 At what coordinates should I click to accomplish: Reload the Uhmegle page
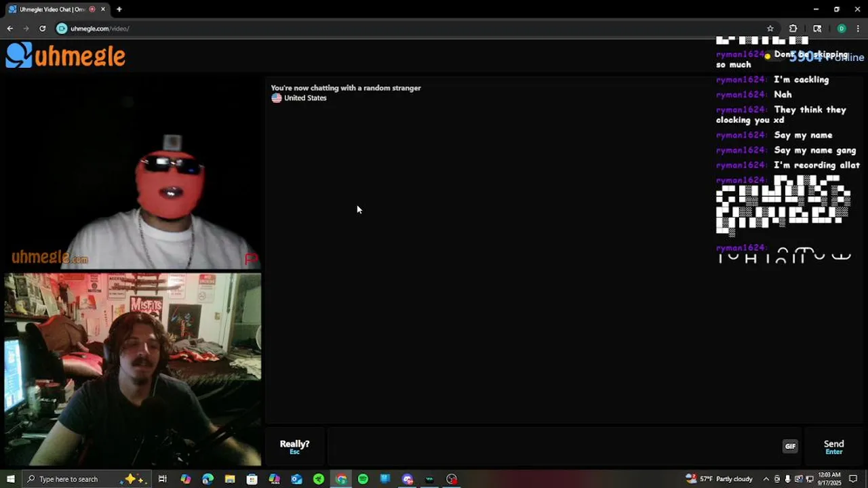(42, 28)
